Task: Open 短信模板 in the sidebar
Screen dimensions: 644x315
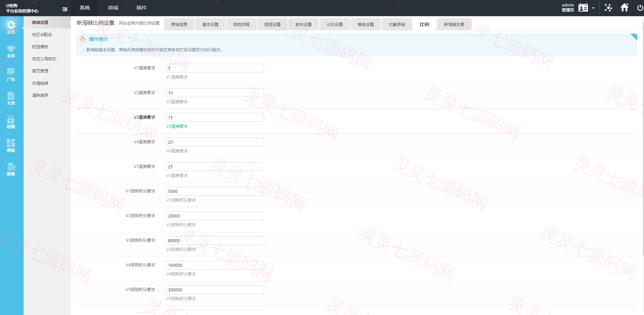Action: (40, 47)
